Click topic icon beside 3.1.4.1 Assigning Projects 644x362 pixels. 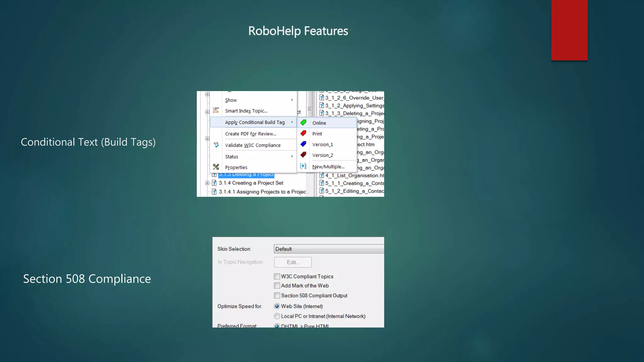click(x=214, y=192)
